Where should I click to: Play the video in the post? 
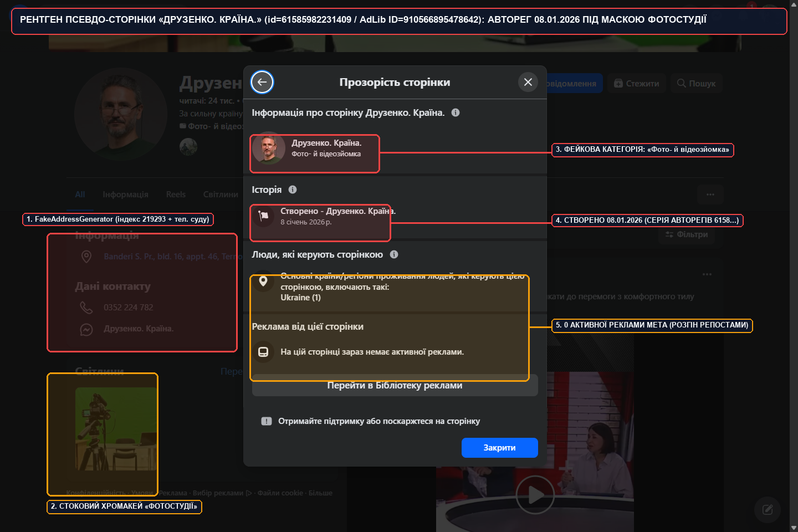[535, 495]
